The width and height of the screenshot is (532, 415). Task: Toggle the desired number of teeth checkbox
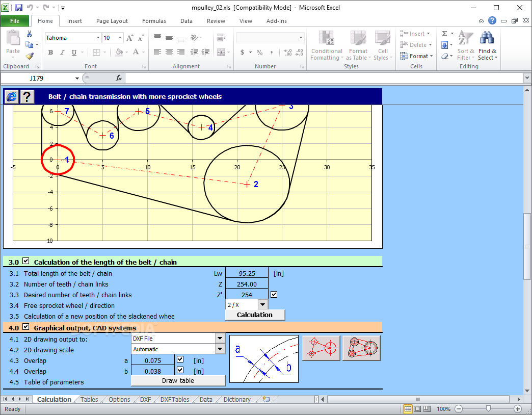pyautogui.click(x=274, y=295)
